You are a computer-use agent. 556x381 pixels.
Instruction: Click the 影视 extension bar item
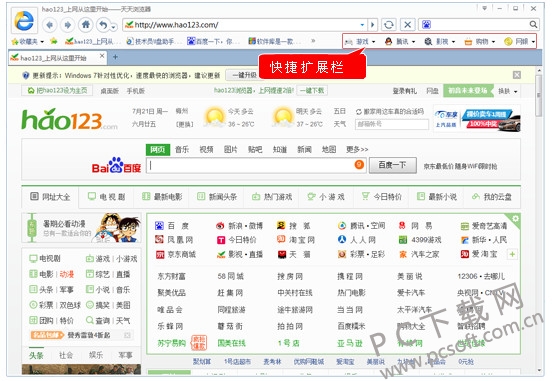pos(441,42)
